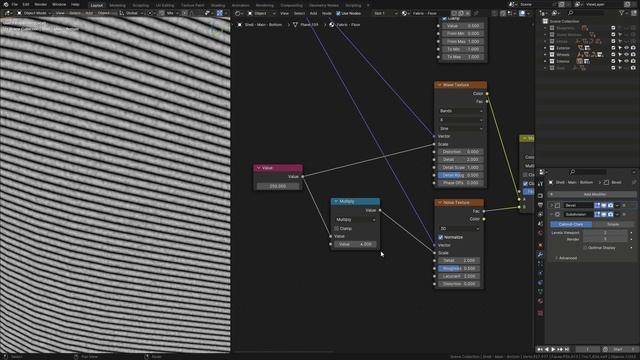This screenshot has height=360, width=640.
Task: Collapse the Noise Texture node
Action: pyautogui.click(x=440, y=202)
